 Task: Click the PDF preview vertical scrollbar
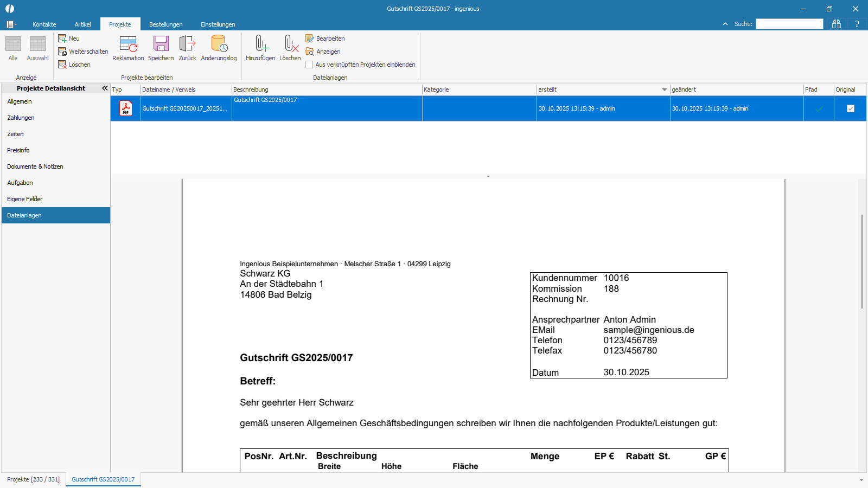(861, 262)
